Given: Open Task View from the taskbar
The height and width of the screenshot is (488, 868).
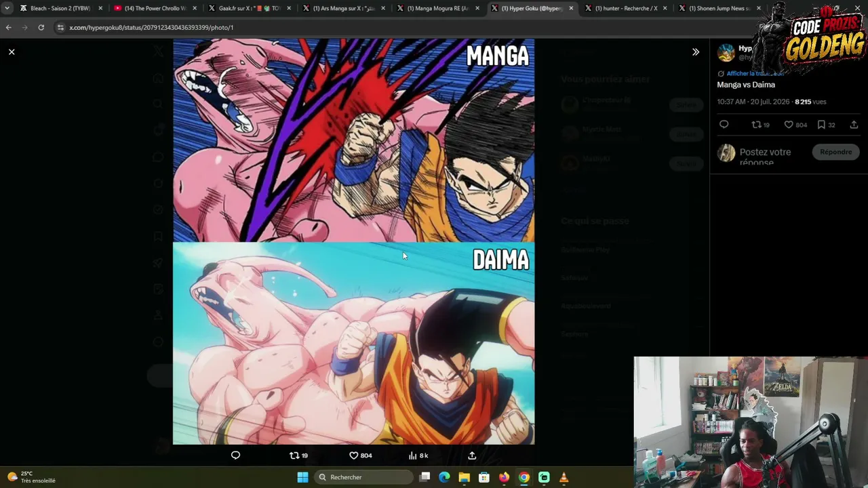Looking at the screenshot, I should point(425,477).
